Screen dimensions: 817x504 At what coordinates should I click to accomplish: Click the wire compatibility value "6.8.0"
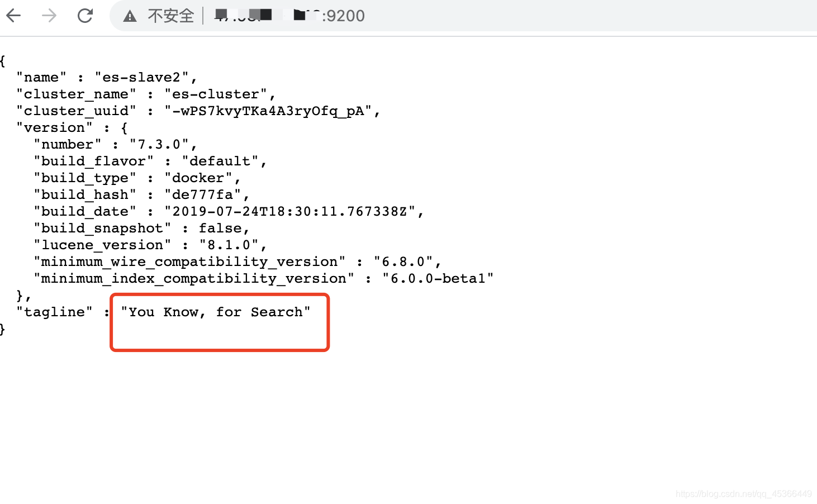point(403,261)
